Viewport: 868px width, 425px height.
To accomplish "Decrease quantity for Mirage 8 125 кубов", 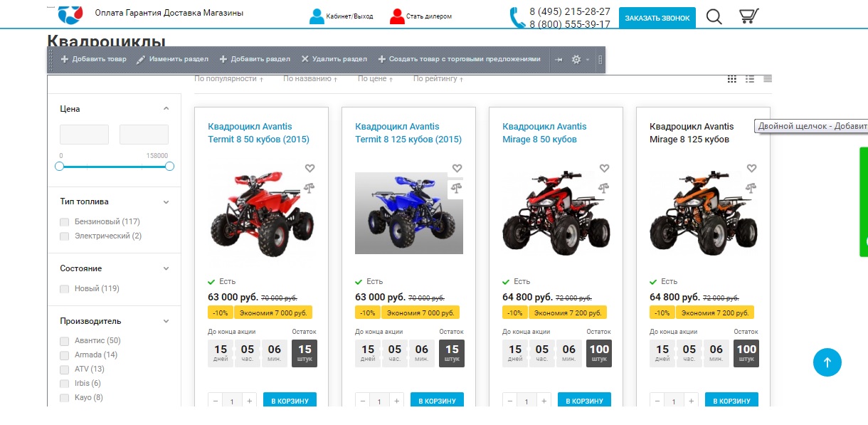I will tap(657, 402).
